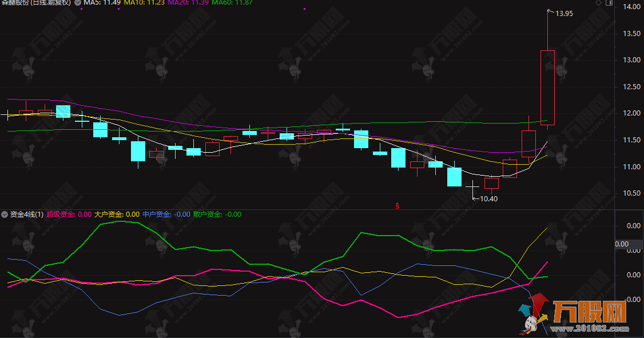644x338 pixels.
Task: Select the MA60 moving average label
Action: [x=233, y=3]
